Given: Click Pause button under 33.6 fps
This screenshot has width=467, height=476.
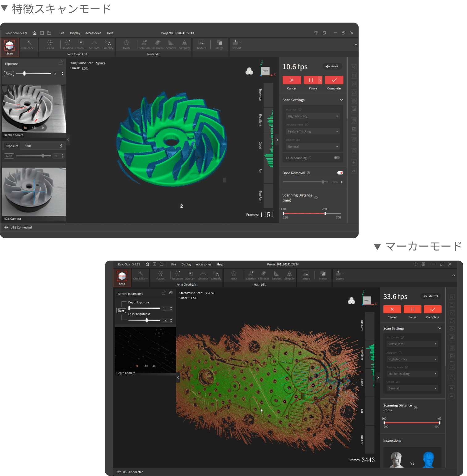Looking at the screenshot, I should tap(412, 309).
